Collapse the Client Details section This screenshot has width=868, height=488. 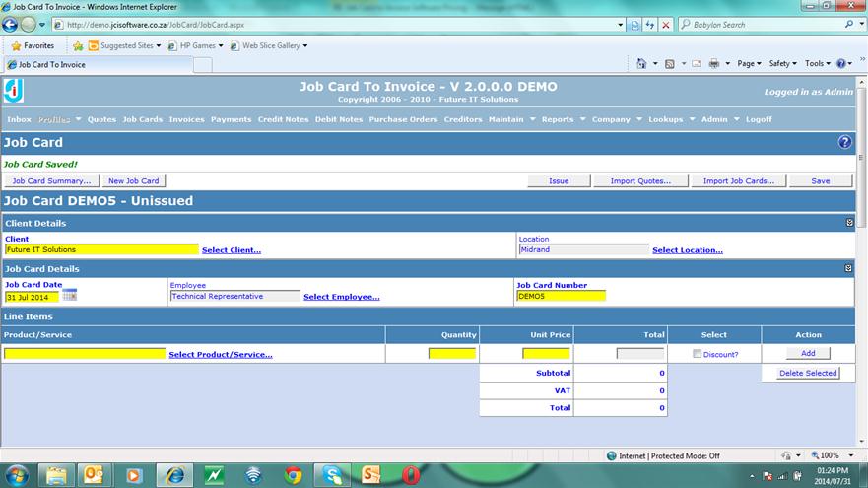(849, 223)
